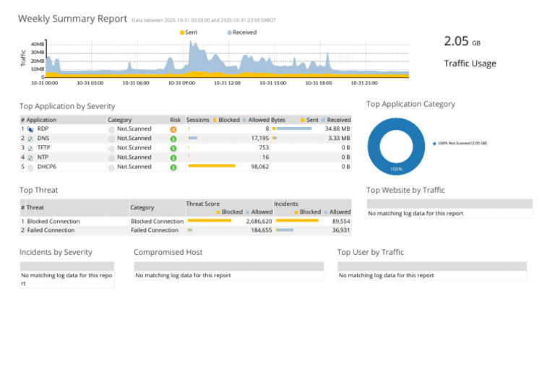Click the Not.Scanned category icon in RDP row
This screenshot has width=555, height=392.
click(111, 130)
